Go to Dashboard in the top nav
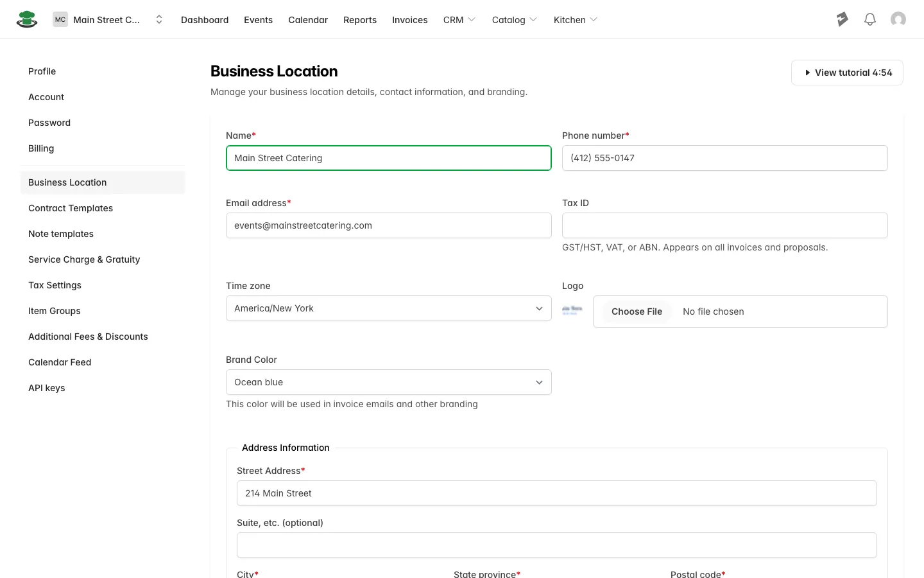 [205, 20]
